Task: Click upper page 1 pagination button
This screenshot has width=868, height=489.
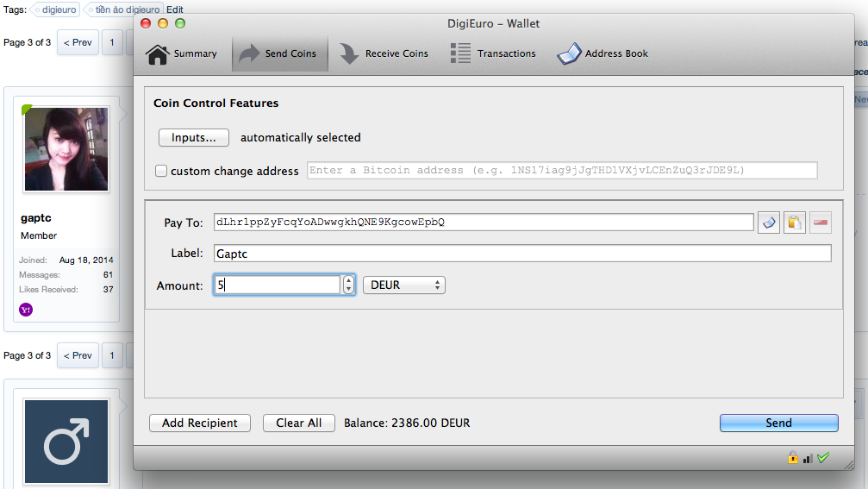Action: coord(112,42)
